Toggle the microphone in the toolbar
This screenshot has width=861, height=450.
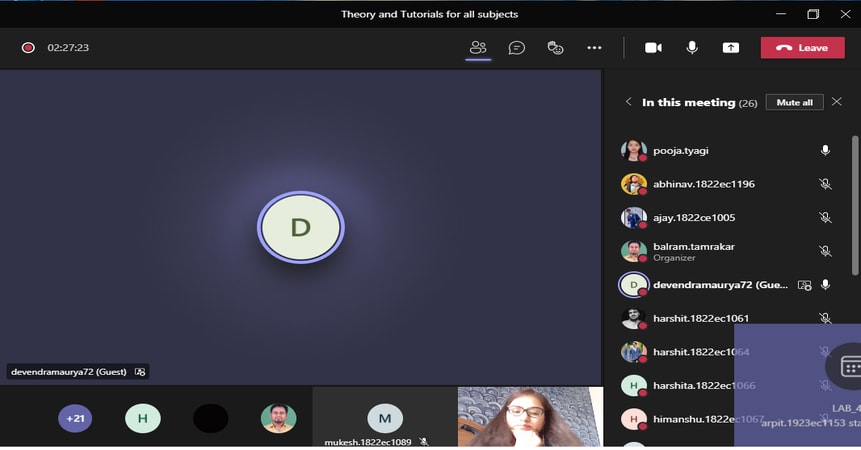[692, 48]
